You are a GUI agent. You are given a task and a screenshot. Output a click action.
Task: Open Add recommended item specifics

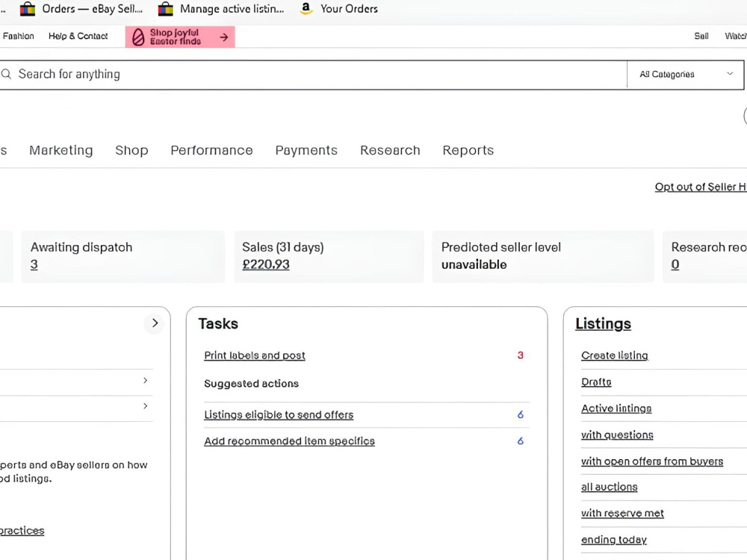(289, 441)
